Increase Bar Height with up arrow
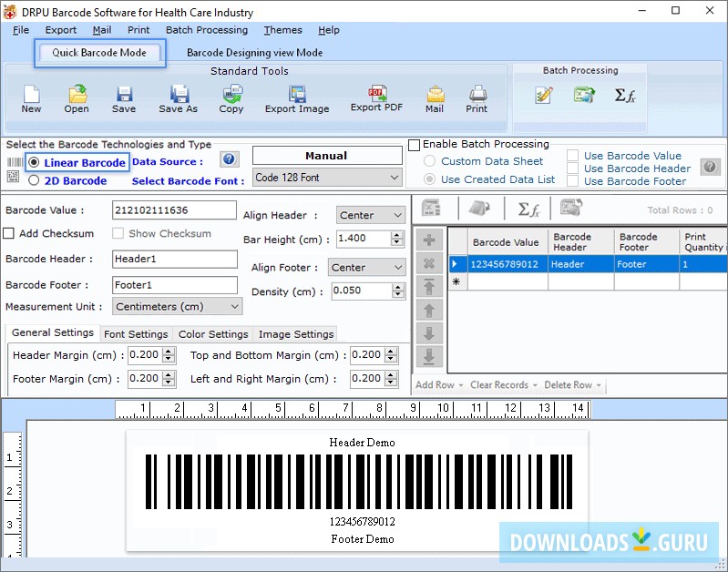The width and height of the screenshot is (728, 572). coord(397,235)
